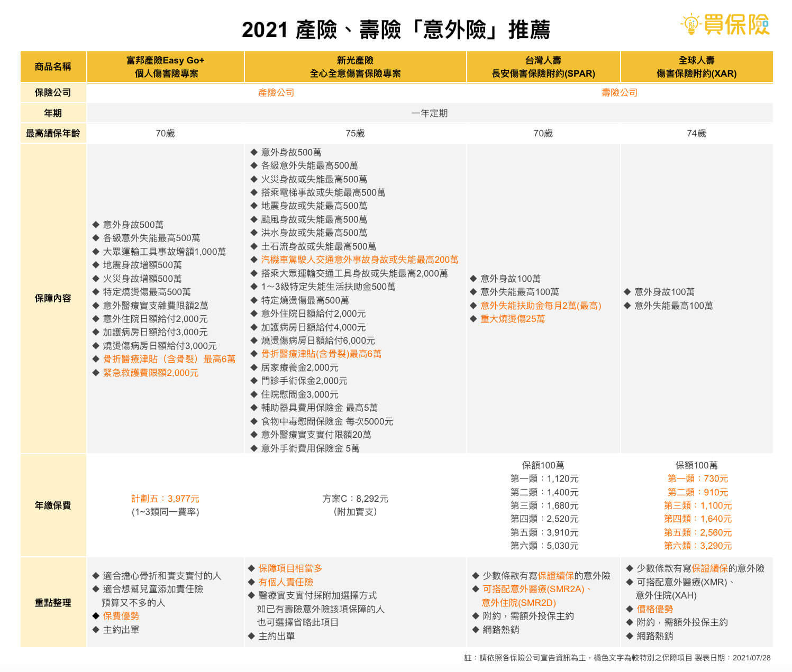Click the 全球人壽 傷害保險附約(XAR) header
Screen dimensions: 792x672
[x=697, y=67]
